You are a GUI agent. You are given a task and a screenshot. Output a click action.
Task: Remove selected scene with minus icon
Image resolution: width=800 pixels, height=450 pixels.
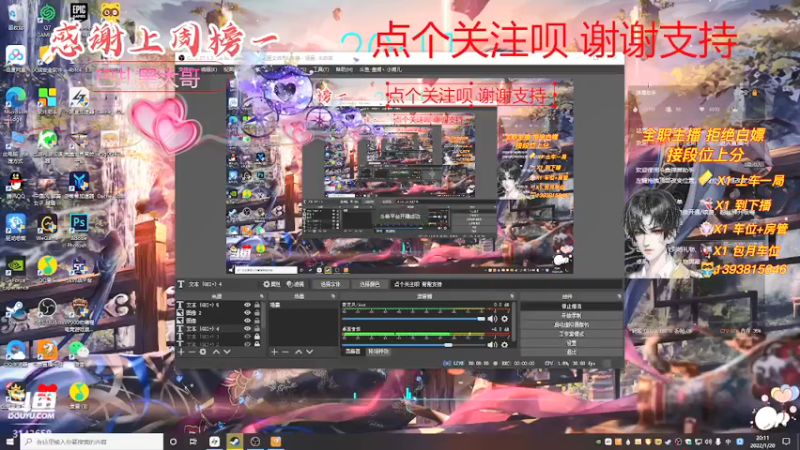coord(285,352)
